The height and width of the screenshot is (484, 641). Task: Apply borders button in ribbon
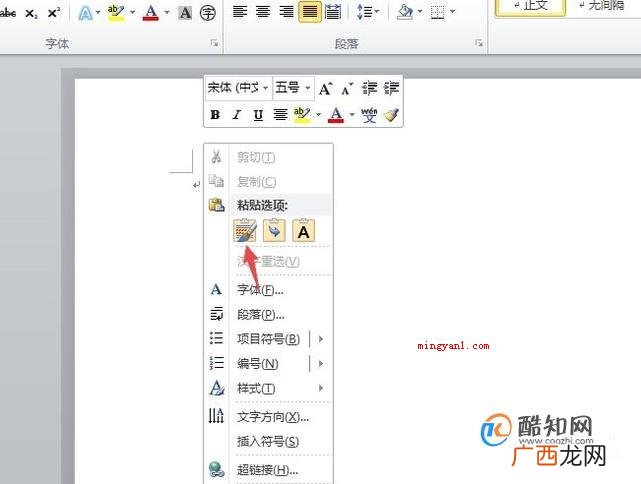(x=437, y=12)
